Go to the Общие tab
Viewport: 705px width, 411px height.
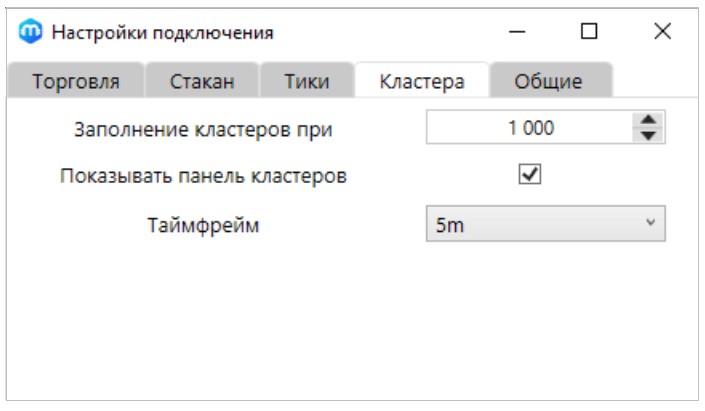548,82
